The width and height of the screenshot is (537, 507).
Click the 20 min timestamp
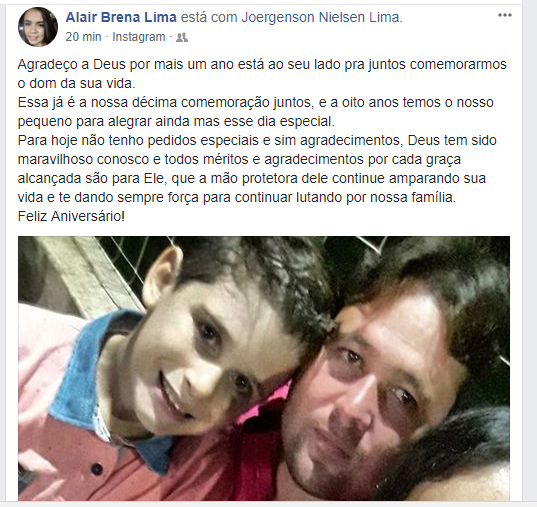pos(83,37)
